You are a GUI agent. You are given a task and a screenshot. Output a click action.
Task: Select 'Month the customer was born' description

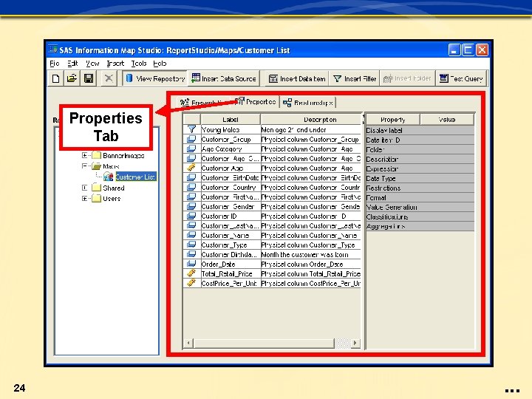point(311,254)
